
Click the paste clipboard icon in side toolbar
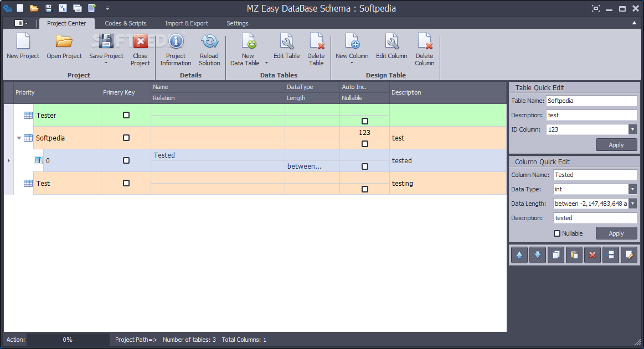(x=574, y=255)
